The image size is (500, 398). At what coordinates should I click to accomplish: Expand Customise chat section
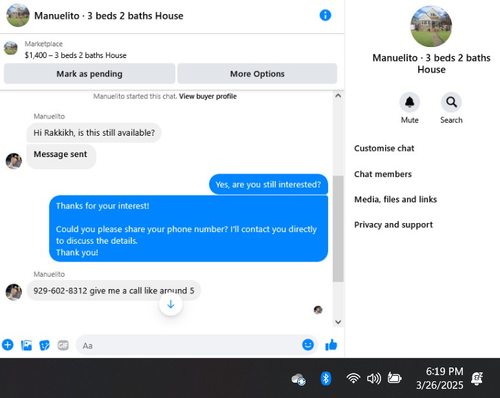[384, 148]
